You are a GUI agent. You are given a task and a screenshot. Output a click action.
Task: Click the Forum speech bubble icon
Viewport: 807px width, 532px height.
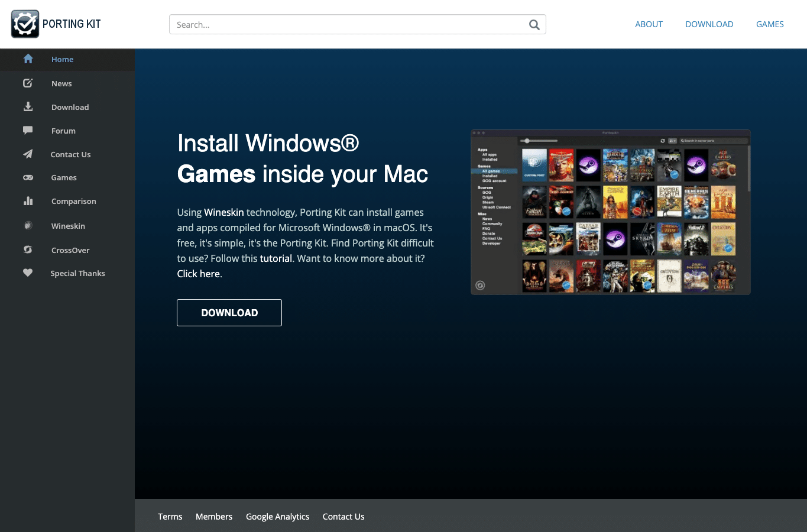click(x=28, y=130)
